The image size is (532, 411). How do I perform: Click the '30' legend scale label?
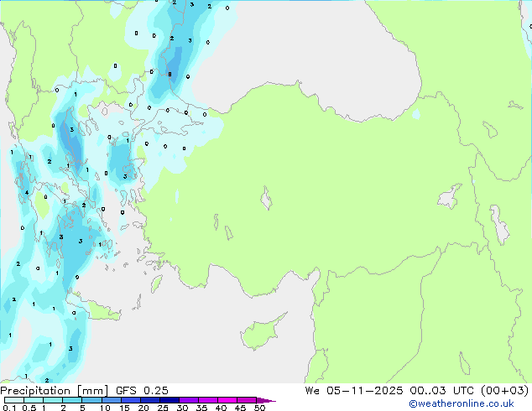click(182, 408)
